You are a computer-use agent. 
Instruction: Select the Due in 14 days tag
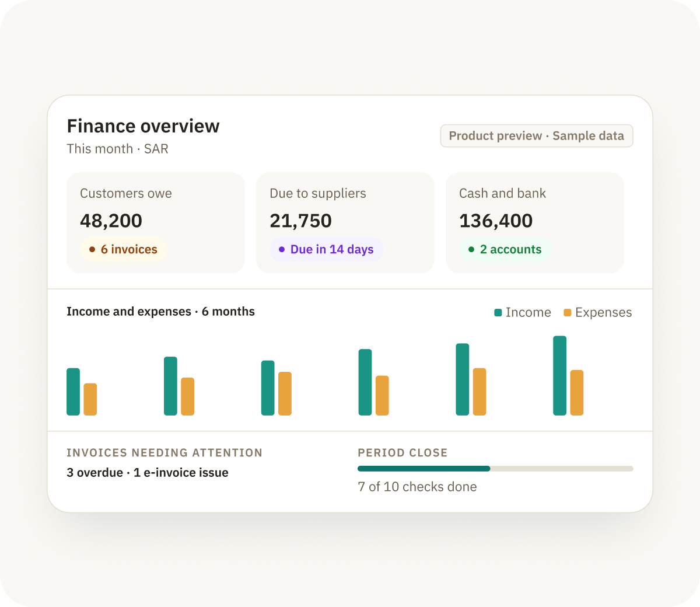click(x=327, y=249)
